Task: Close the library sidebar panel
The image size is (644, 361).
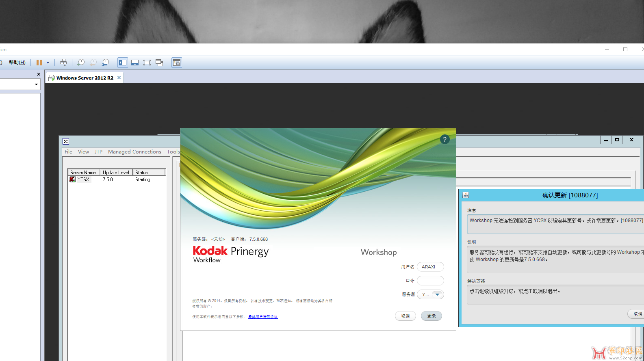Action: pos(39,74)
